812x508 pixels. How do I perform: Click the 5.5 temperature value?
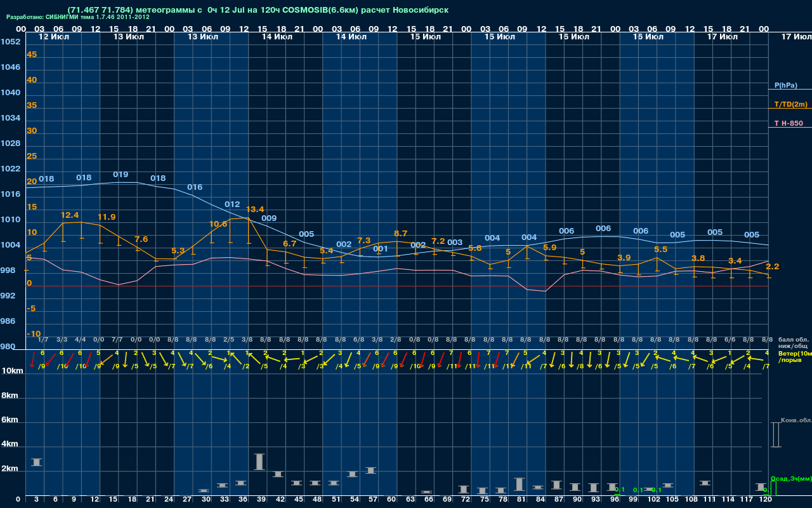tap(661, 250)
